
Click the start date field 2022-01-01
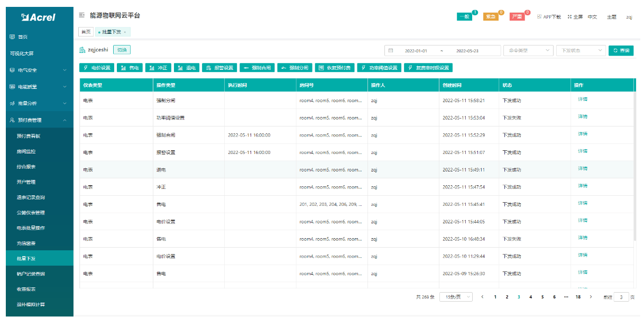[x=416, y=51]
